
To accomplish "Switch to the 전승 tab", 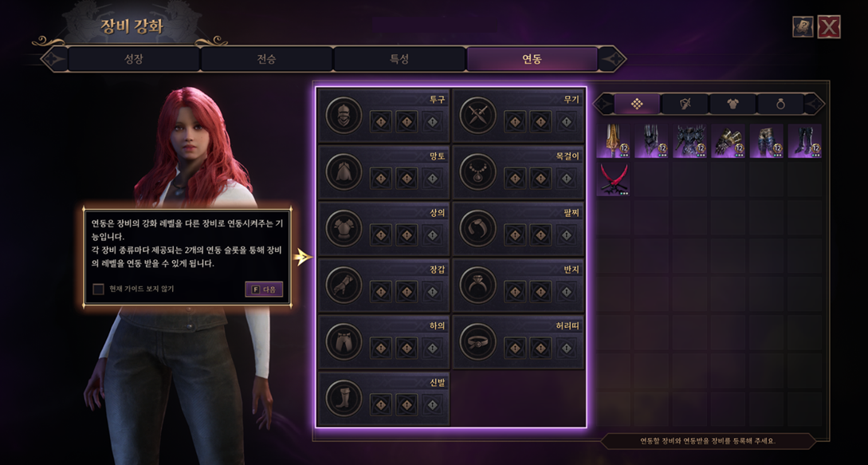I will point(266,59).
